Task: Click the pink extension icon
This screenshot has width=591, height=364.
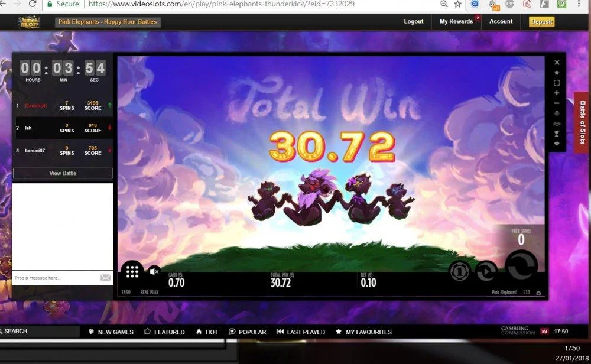Action: pos(527,4)
